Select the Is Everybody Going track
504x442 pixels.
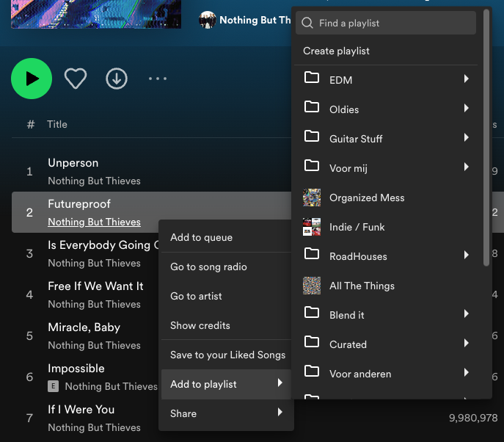103,245
